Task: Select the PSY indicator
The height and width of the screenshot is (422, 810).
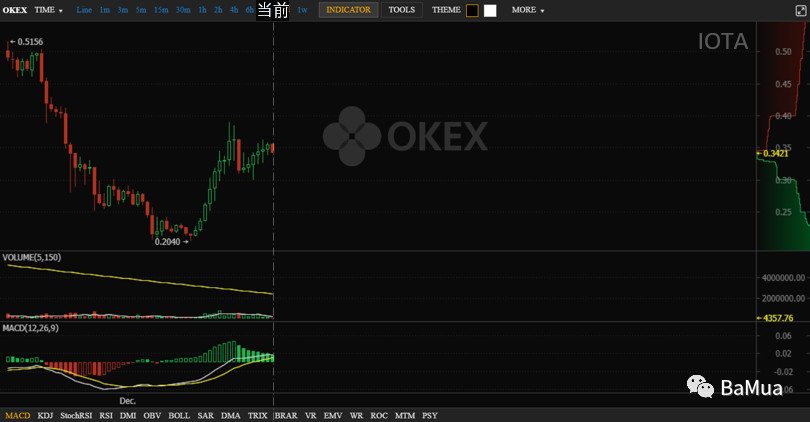Action: pos(429,415)
